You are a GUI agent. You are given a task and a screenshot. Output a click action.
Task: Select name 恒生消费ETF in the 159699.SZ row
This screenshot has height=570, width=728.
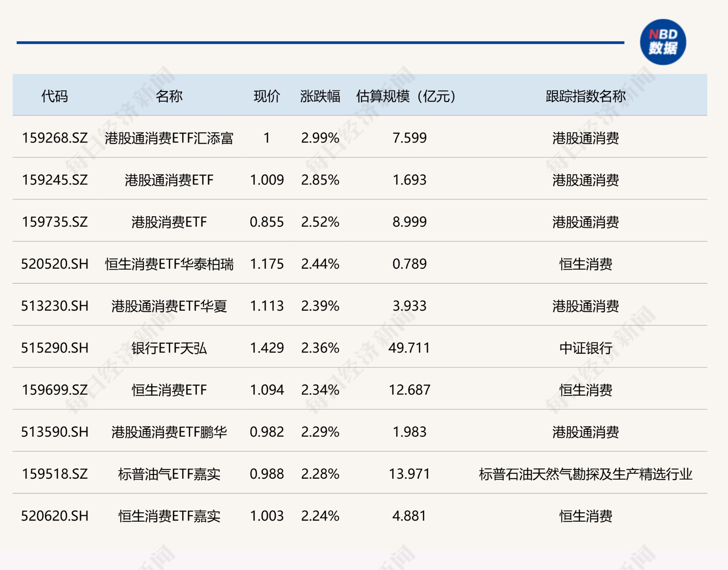pyautogui.click(x=169, y=390)
